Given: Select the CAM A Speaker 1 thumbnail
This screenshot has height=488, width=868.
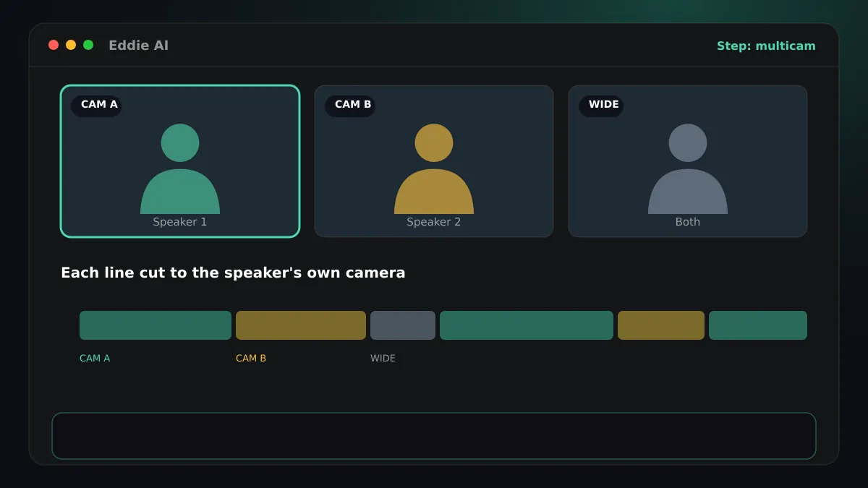Looking at the screenshot, I should click(x=180, y=161).
